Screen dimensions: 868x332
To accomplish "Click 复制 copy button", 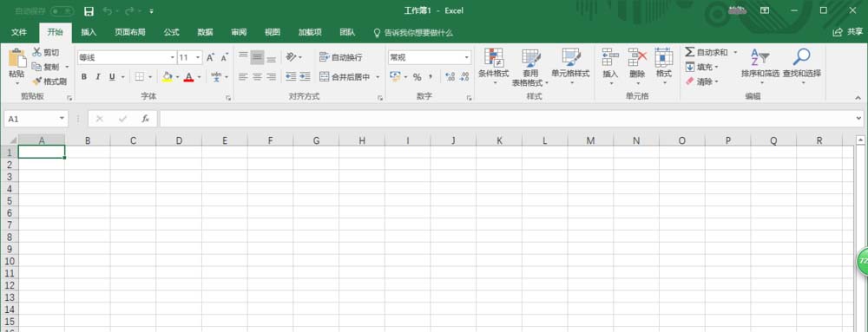I will point(45,67).
